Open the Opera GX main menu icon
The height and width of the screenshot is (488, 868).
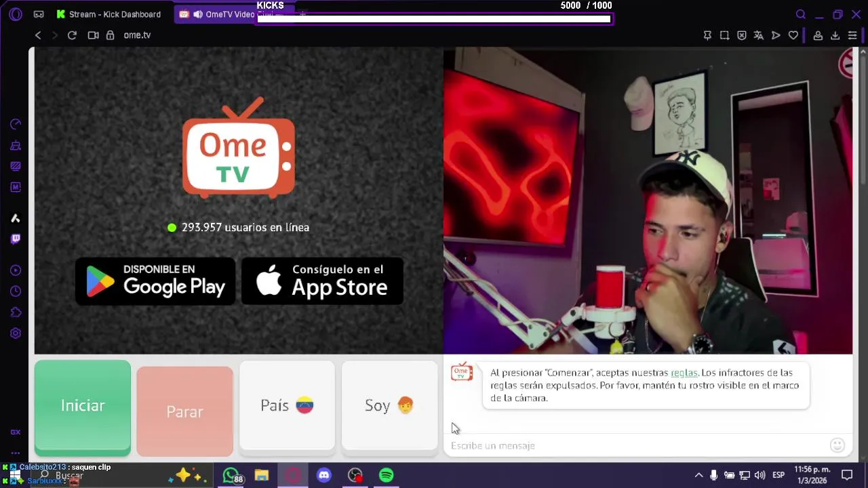[x=16, y=14]
